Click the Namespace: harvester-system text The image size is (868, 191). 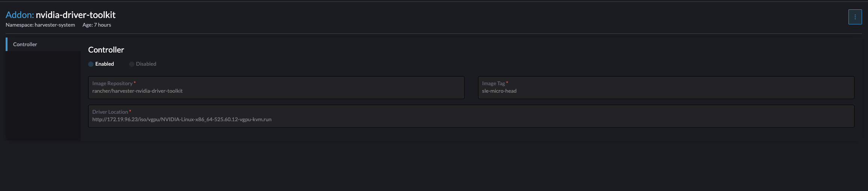pos(40,25)
